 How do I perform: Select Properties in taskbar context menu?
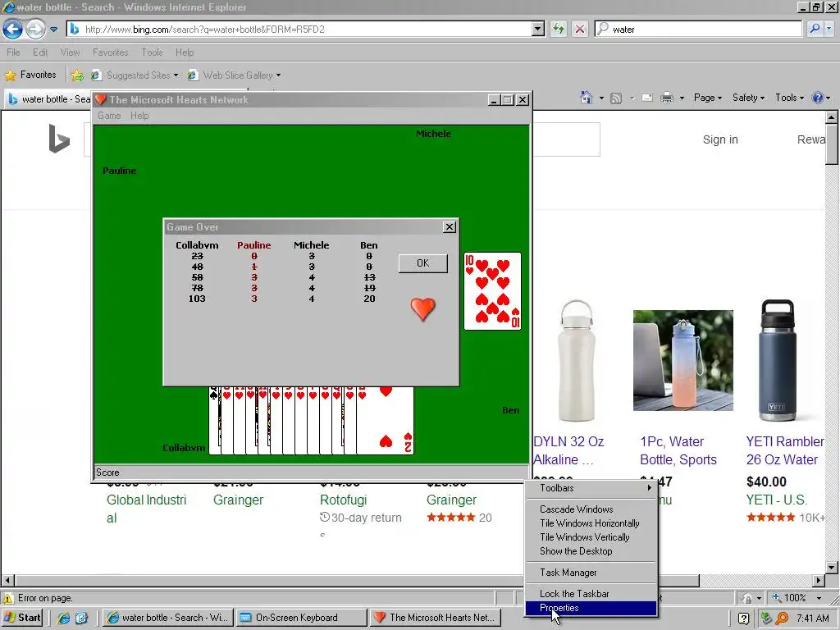[x=591, y=608]
